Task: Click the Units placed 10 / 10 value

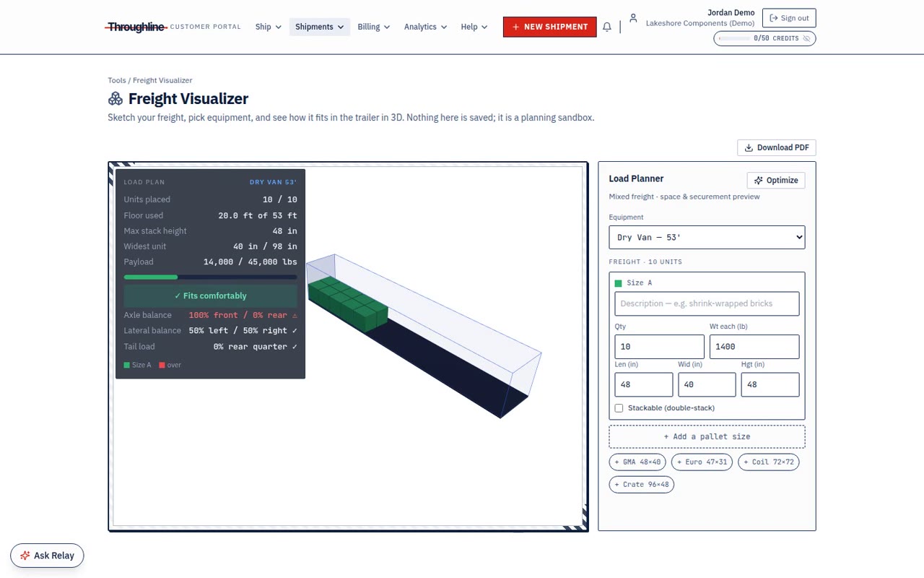Action: (279, 199)
